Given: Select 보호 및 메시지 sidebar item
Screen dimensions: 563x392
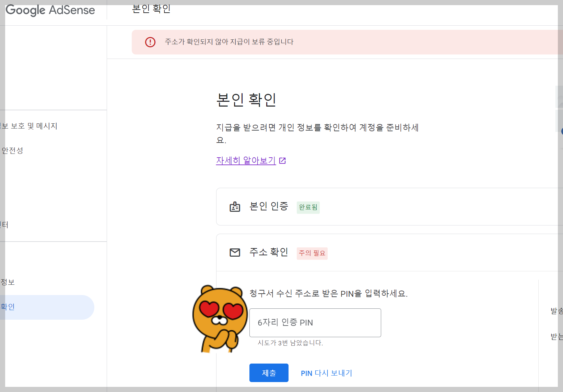Looking at the screenshot, I should point(29,126).
